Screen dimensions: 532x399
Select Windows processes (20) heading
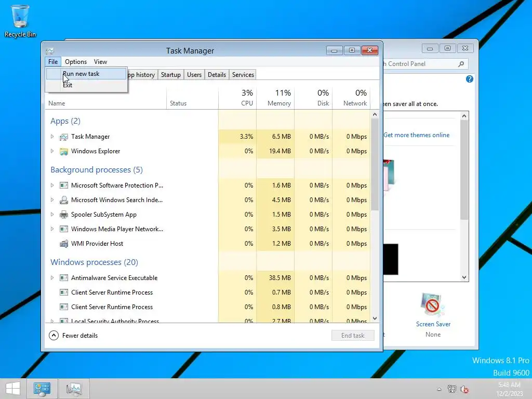[x=95, y=262]
